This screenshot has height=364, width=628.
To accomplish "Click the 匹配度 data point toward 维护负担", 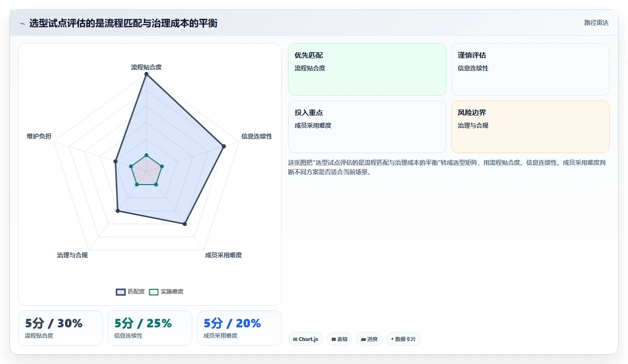I will [x=115, y=161].
